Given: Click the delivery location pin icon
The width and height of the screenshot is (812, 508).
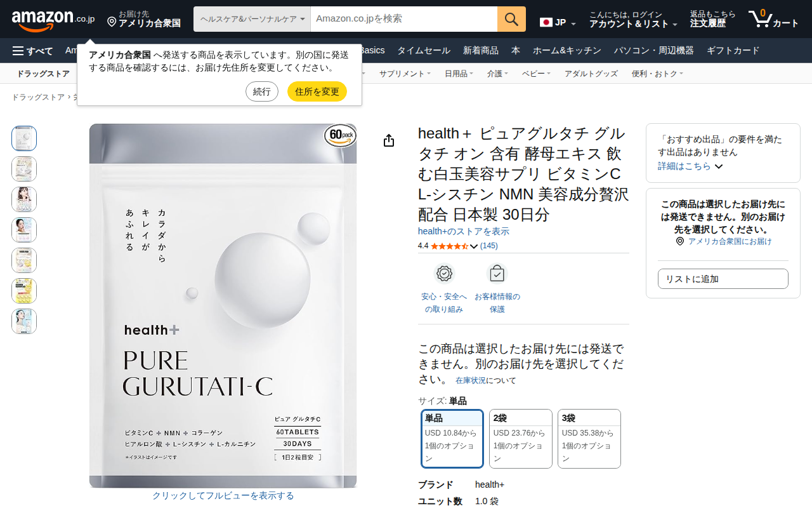Looking at the screenshot, I should point(112,22).
